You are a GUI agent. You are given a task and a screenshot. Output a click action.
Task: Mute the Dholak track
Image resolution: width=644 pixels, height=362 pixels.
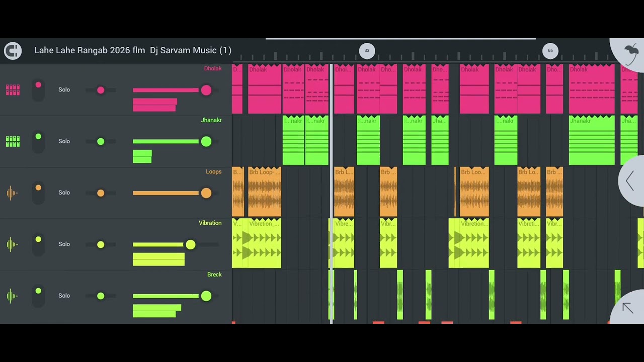tap(38, 90)
